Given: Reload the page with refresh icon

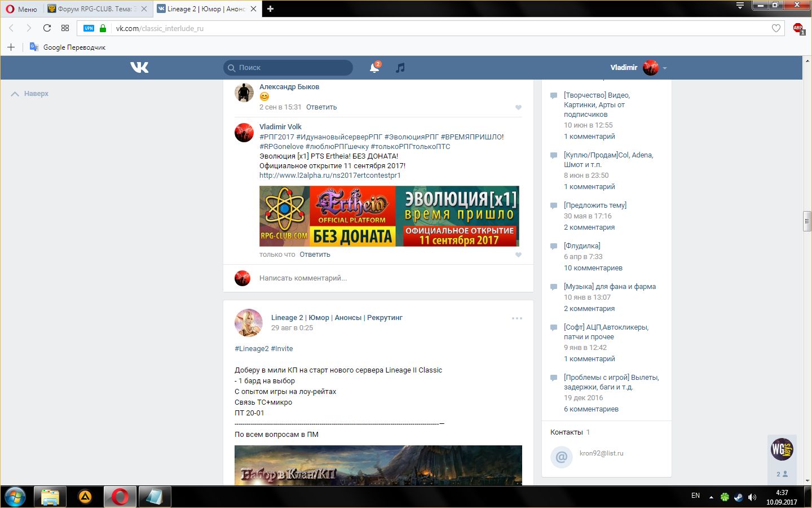Looking at the screenshot, I should click(47, 28).
